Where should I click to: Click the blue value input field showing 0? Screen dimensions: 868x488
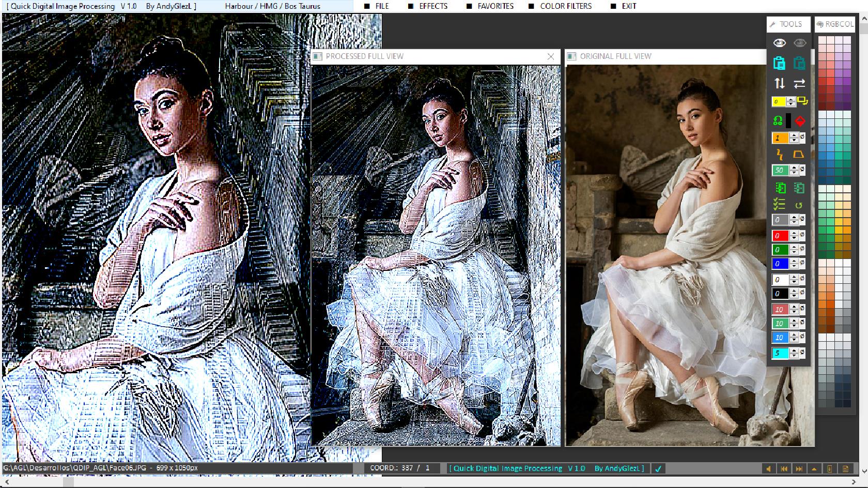pyautogui.click(x=780, y=264)
